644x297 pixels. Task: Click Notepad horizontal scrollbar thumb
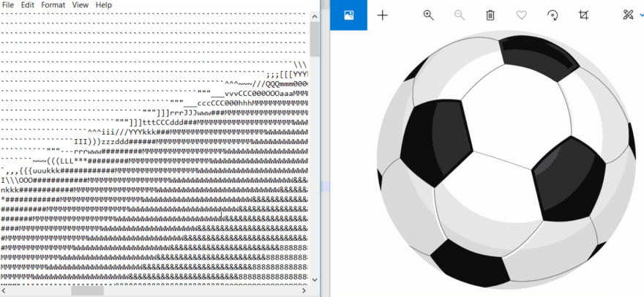[x=88, y=290]
